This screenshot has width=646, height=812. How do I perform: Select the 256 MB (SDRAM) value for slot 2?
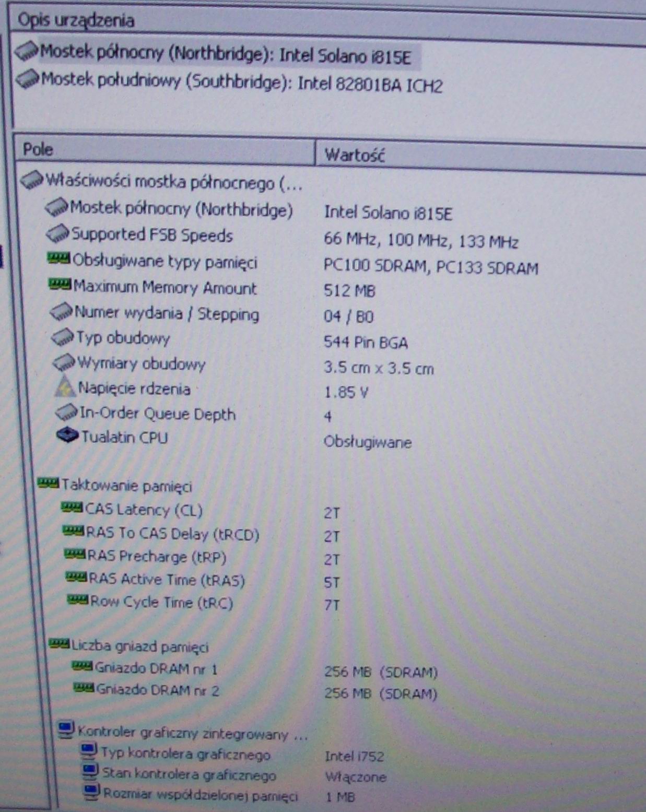point(381,694)
